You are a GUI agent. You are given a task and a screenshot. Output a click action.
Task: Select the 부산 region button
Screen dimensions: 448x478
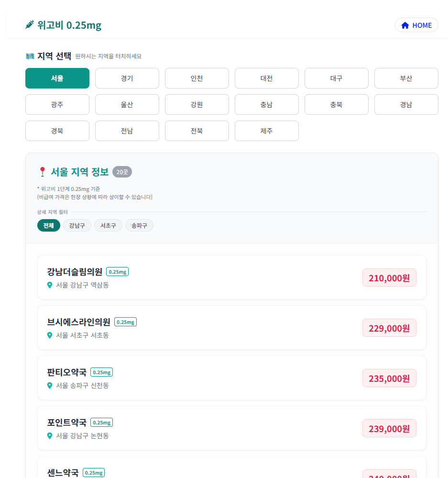(x=406, y=78)
